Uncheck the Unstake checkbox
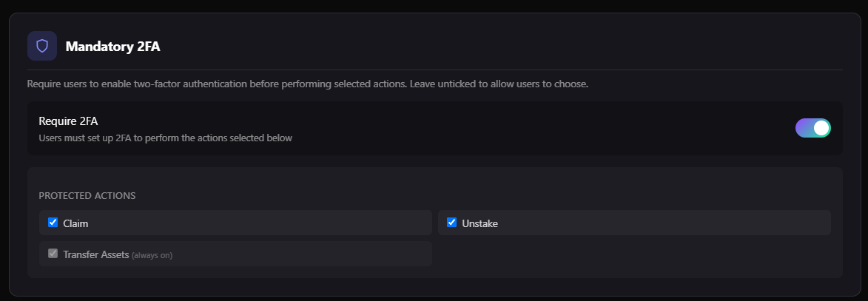 click(x=451, y=222)
